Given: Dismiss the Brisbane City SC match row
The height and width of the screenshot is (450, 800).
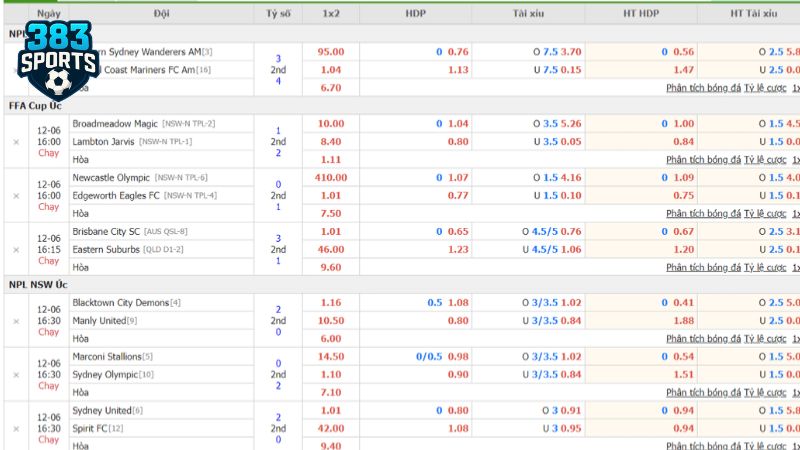Looking at the screenshot, I should [x=15, y=249].
